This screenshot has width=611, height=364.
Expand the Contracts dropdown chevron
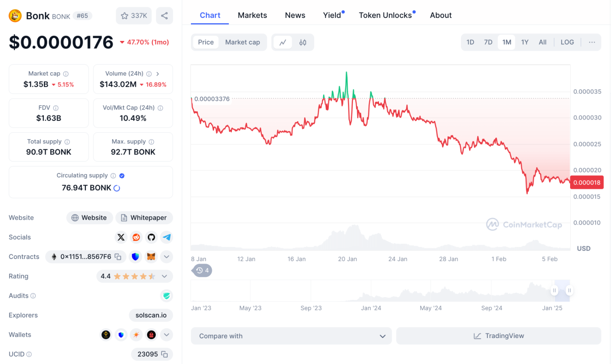click(x=166, y=257)
